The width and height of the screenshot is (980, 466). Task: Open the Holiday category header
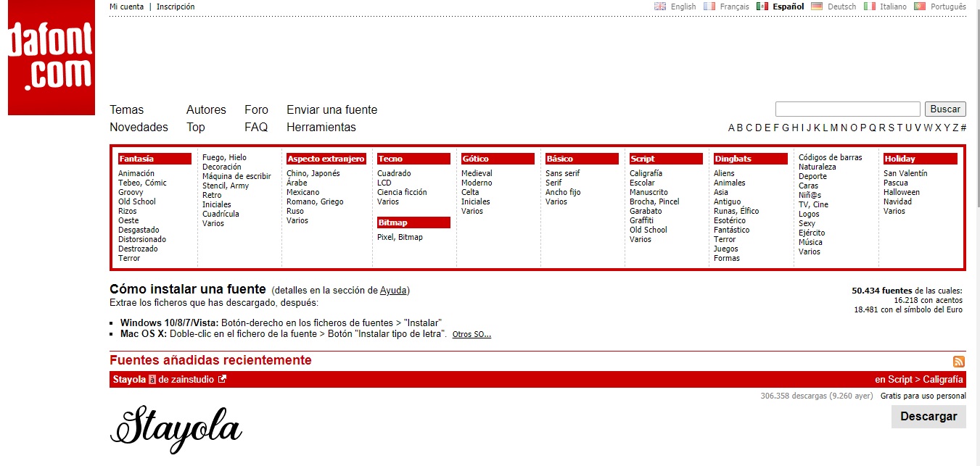click(920, 159)
